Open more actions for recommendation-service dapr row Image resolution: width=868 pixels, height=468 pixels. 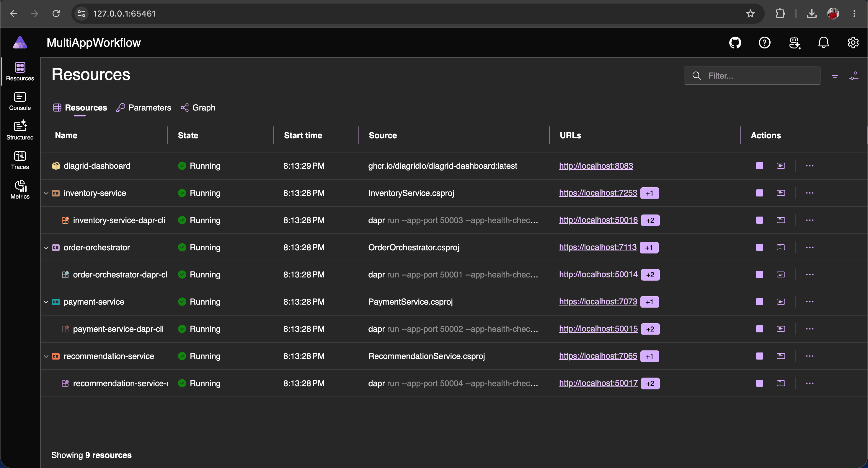[810, 383]
